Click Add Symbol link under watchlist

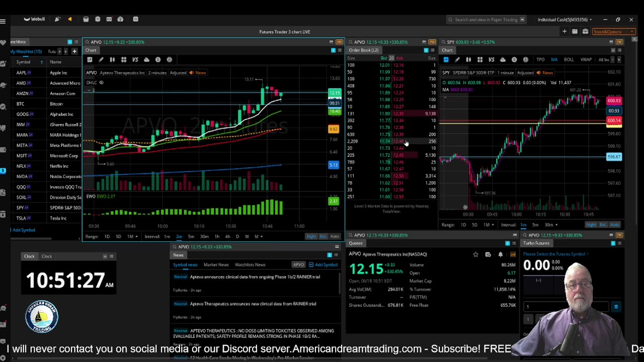[x=23, y=230]
